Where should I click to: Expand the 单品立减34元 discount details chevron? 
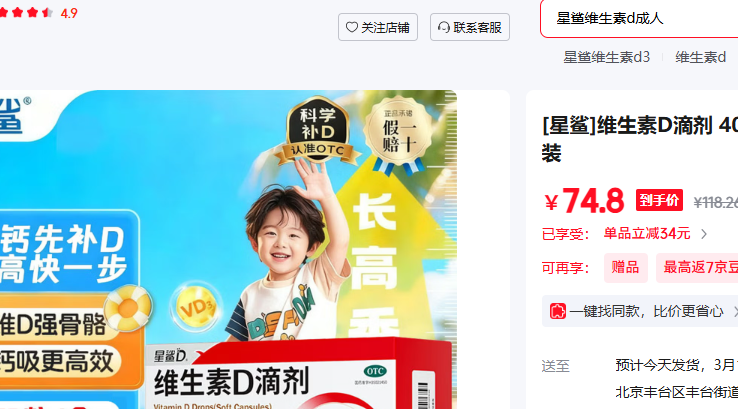704,234
